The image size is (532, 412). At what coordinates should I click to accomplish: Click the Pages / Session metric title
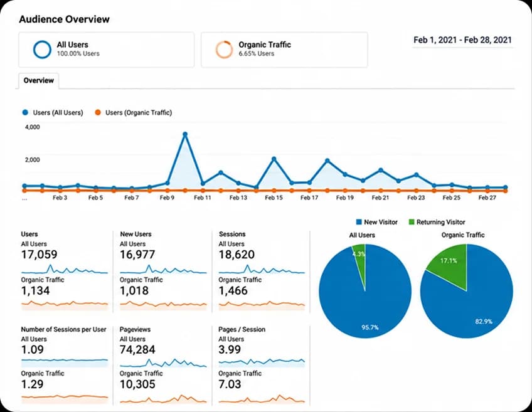click(242, 330)
